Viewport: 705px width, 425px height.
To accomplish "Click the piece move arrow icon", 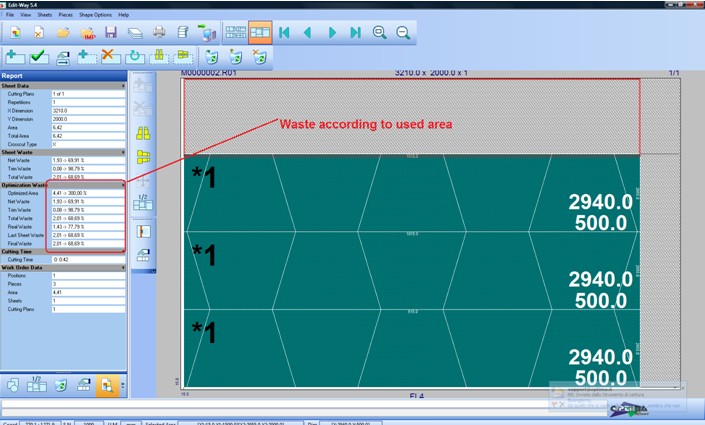I will pos(63,58).
